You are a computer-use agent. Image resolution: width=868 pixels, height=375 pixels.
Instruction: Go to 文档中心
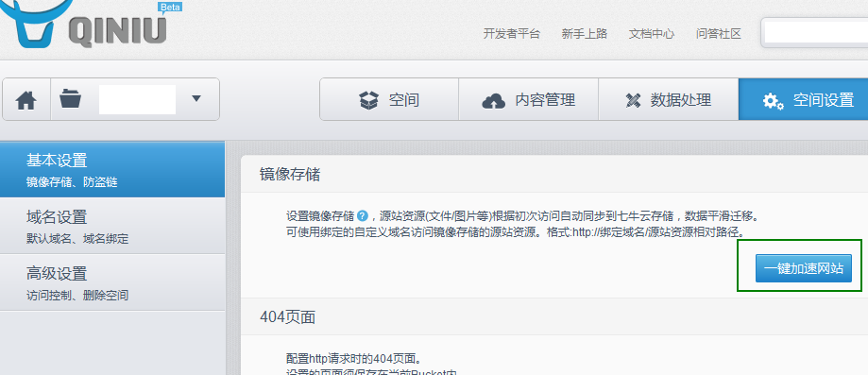point(652,34)
